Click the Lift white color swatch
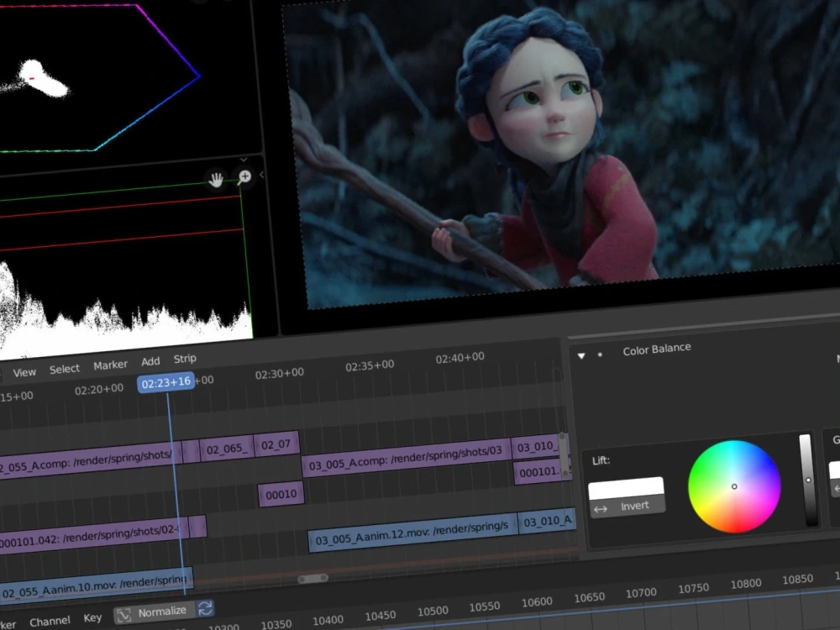Screen dimensions: 840x630 pyautogui.click(x=627, y=487)
